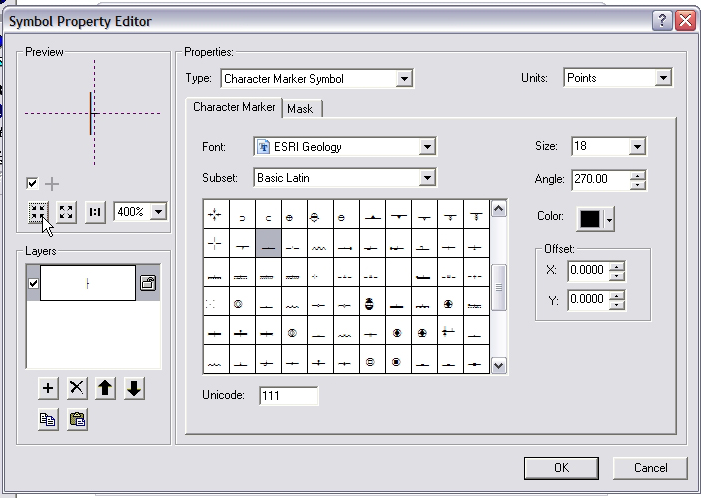Screen dimensions: 701x498
Task: Open the Color swatch picker
Action: pyautogui.click(x=593, y=218)
